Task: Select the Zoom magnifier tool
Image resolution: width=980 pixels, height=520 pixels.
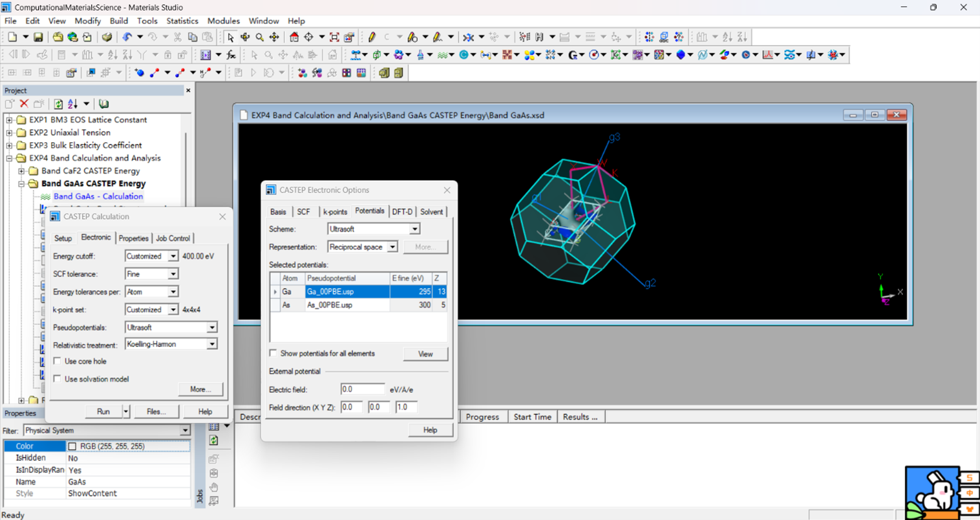Action: pyautogui.click(x=260, y=37)
